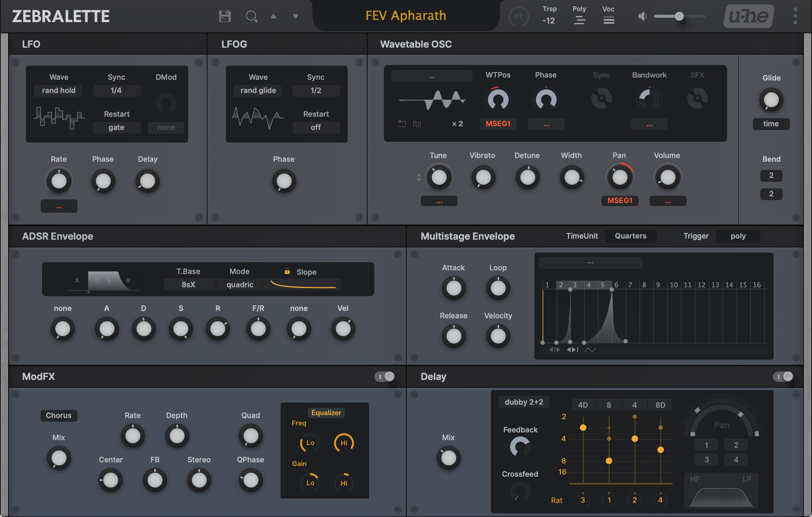The width and height of the screenshot is (812, 517).
Task: Open the preset search magnifier icon
Action: pos(251,16)
